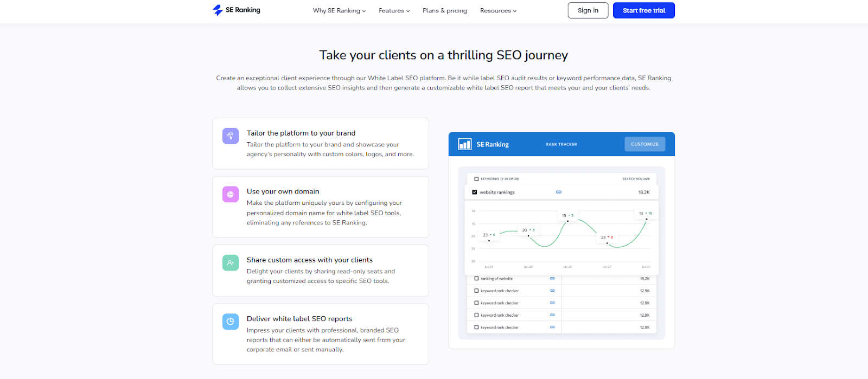Image resolution: width=868 pixels, height=379 pixels.
Task: Select the Tailor the platform to your brand card
Action: pyautogui.click(x=321, y=144)
